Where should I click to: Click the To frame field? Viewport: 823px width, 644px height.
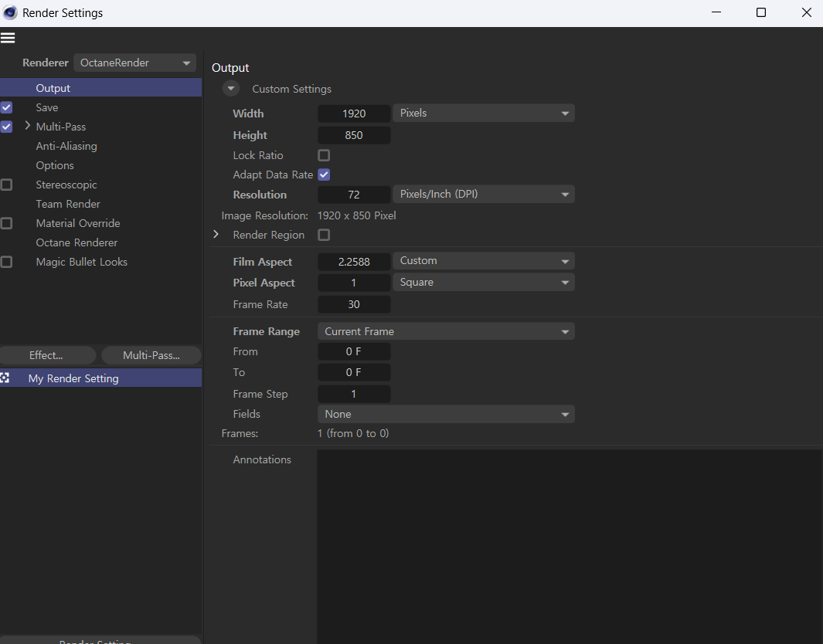354,372
